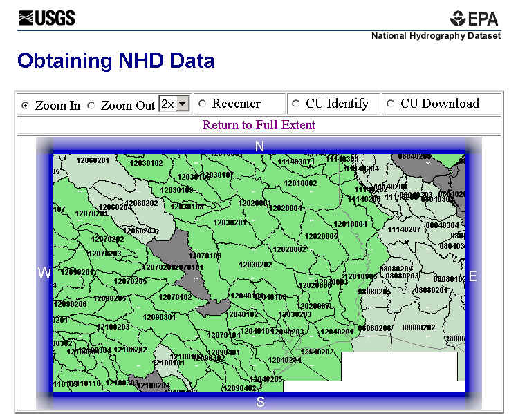
Task: Pan map west using W marker
Action: pyautogui.click(x=44, y=274)
